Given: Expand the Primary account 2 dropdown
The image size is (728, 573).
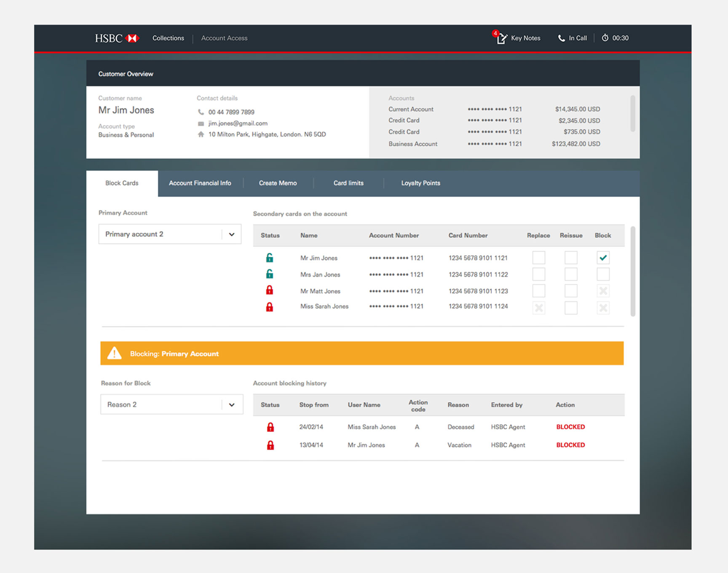Looking at the screenshot, I should point(231,234).
